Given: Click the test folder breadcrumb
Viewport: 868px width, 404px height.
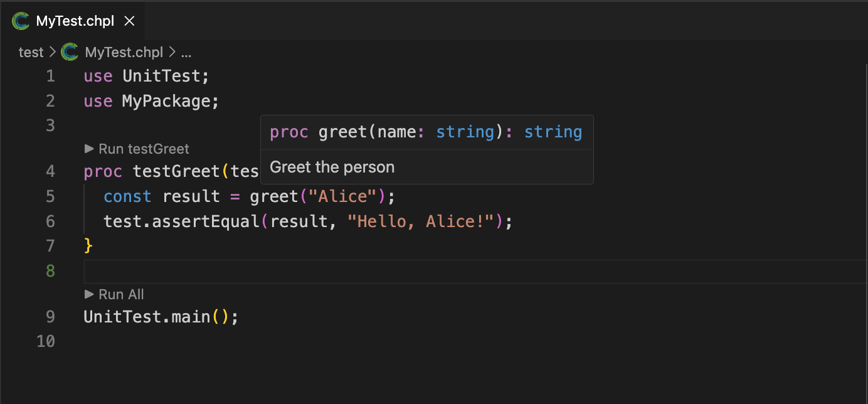Looking at the screenshot, I should 31,52.
